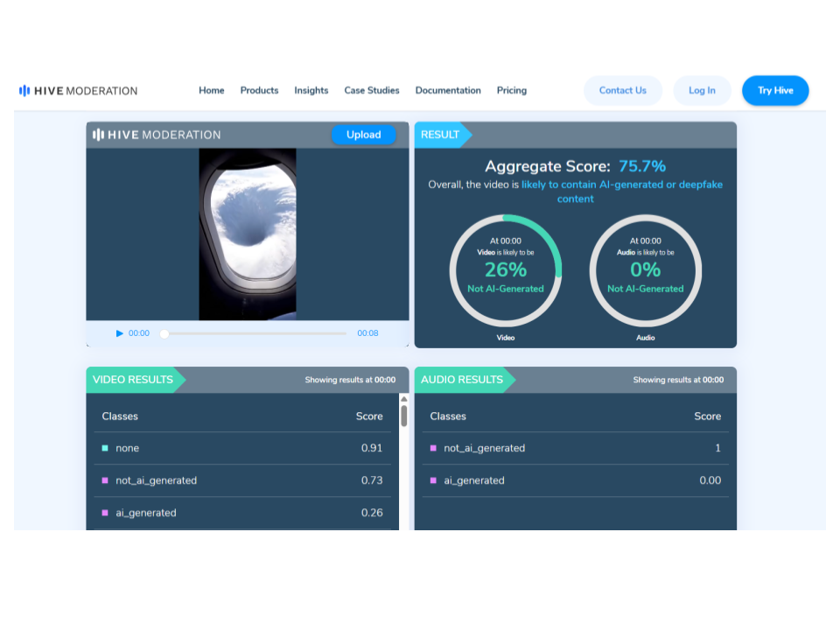The height and width of the screenshot is (630, 840).
Task: Click the video progress slider handle
Action: 164,333
